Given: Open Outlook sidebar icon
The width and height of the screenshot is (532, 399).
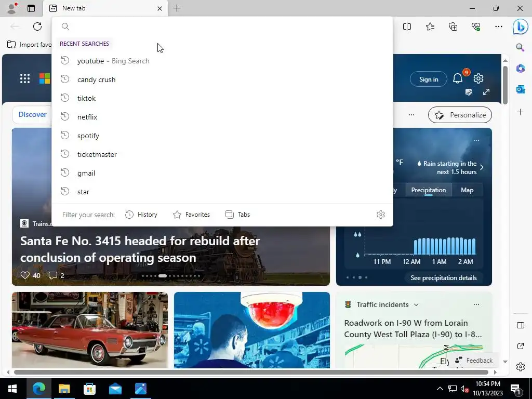Looking at the screenshot, I should [520, 89].
